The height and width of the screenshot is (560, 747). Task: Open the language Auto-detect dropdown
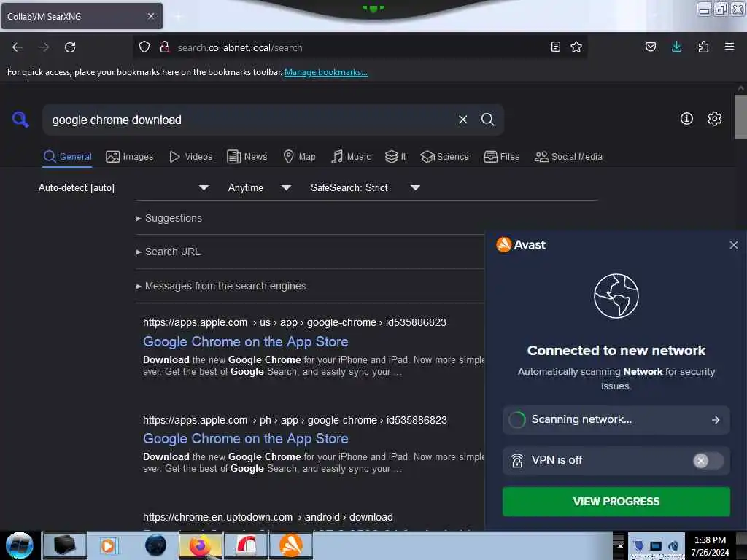pyautogui.click(x=123, y=187)
